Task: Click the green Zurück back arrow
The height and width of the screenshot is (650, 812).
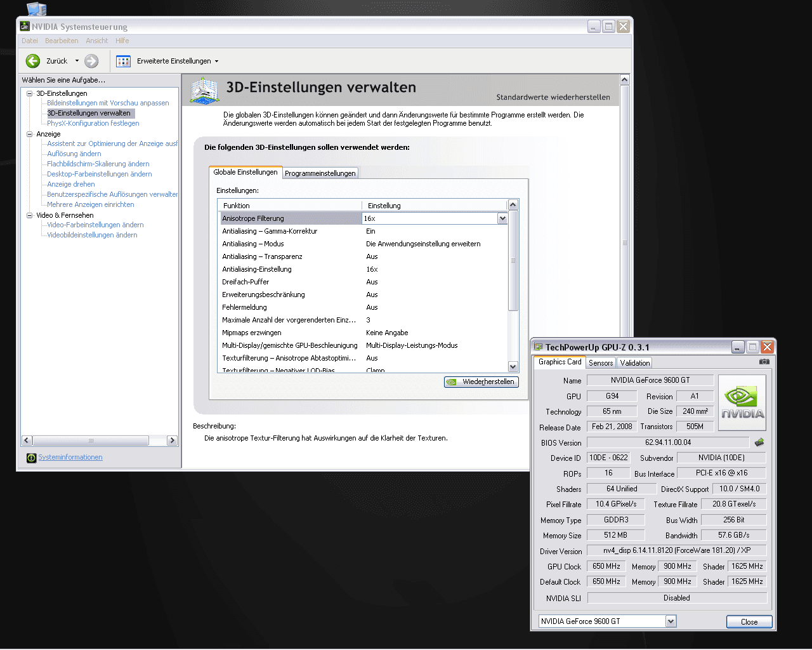Action: pos(33,61)
